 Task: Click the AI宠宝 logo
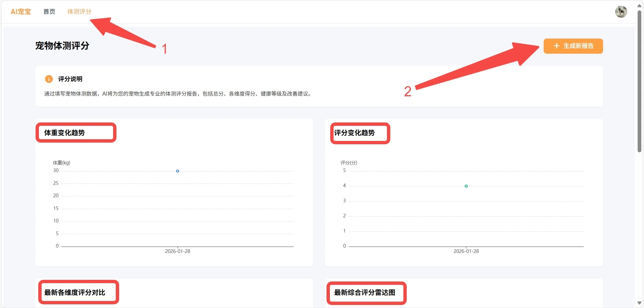20,12
